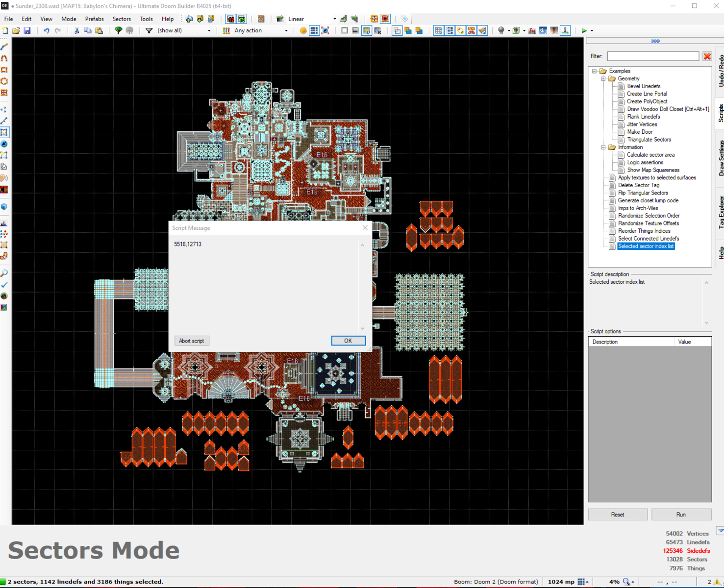
Task: Collapse the Information folder node
Action: pyautogui.click(x=603, y=147)
